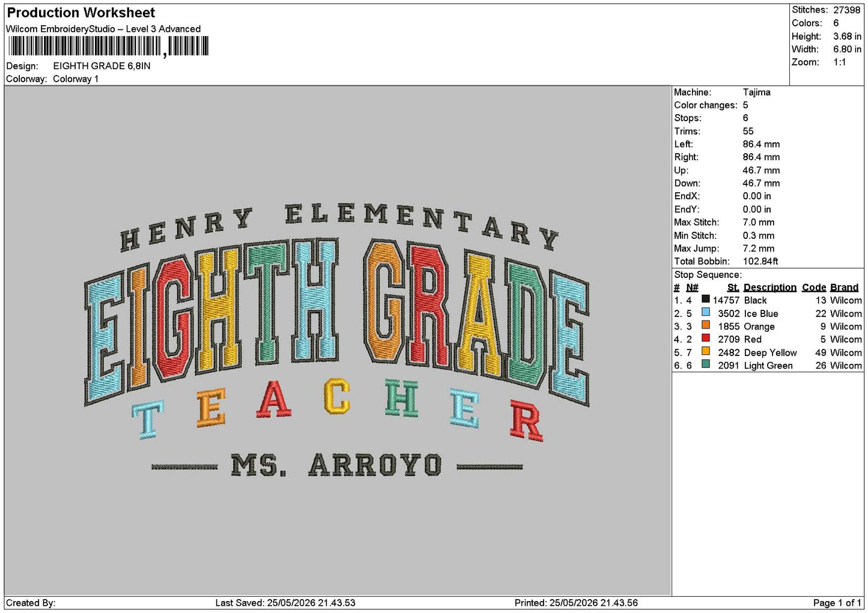Click the Up value 46.7 mm
Viewport: 868px width, 613px height.
(761, 171)
